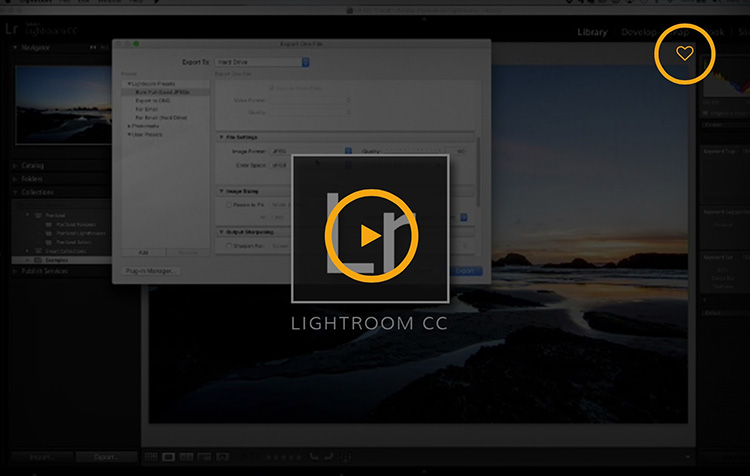Click the blue Export button

[x=466, y=271]
